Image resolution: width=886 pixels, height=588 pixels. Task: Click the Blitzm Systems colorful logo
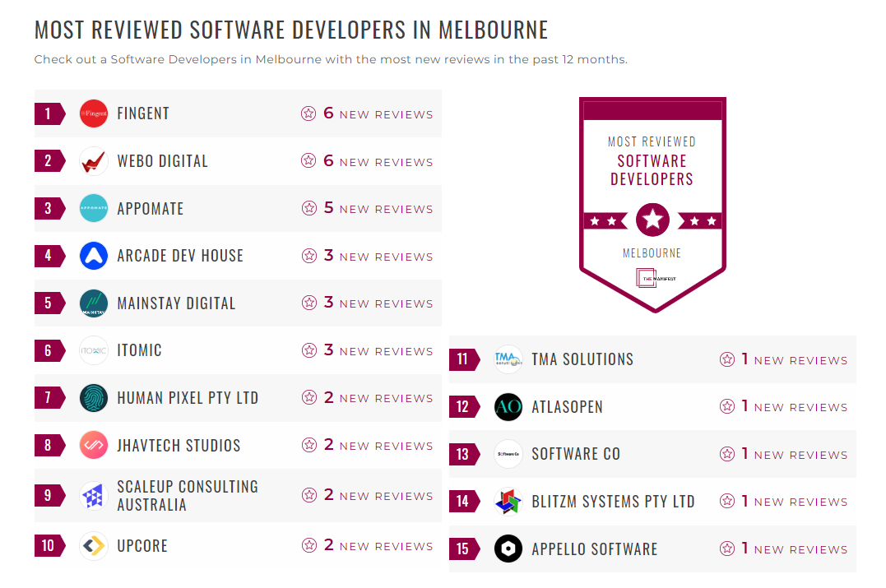pos(508,501)
